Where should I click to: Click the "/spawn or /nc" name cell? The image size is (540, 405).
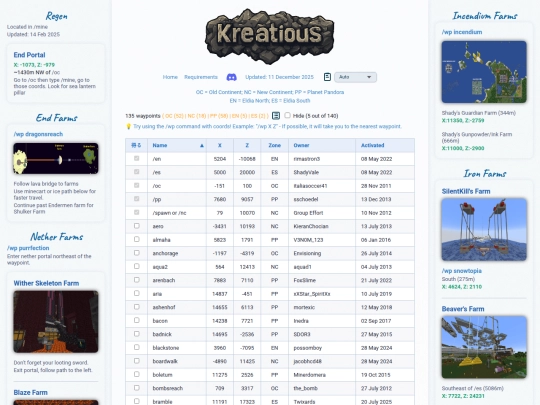(x=177, y=213)
